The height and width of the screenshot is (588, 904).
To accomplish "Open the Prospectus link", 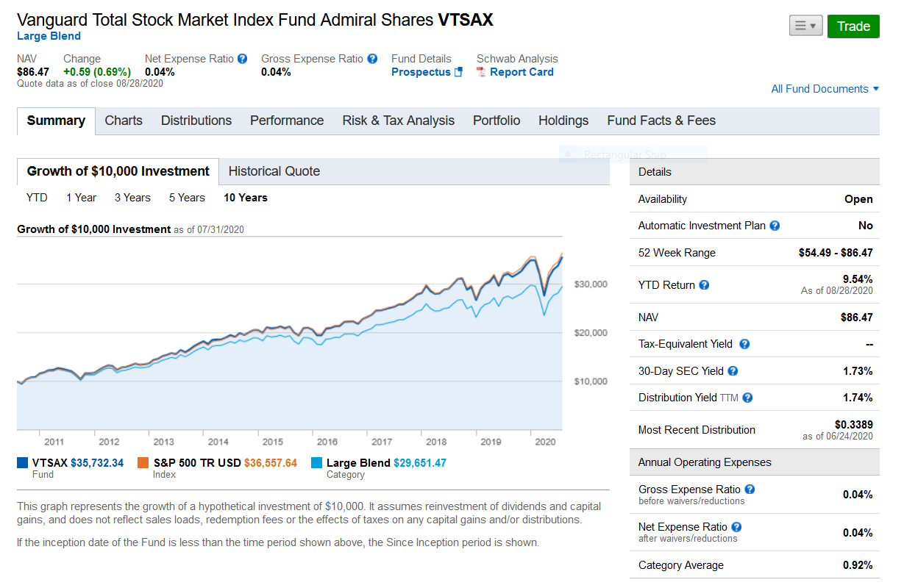I will [x=421, y=72].
